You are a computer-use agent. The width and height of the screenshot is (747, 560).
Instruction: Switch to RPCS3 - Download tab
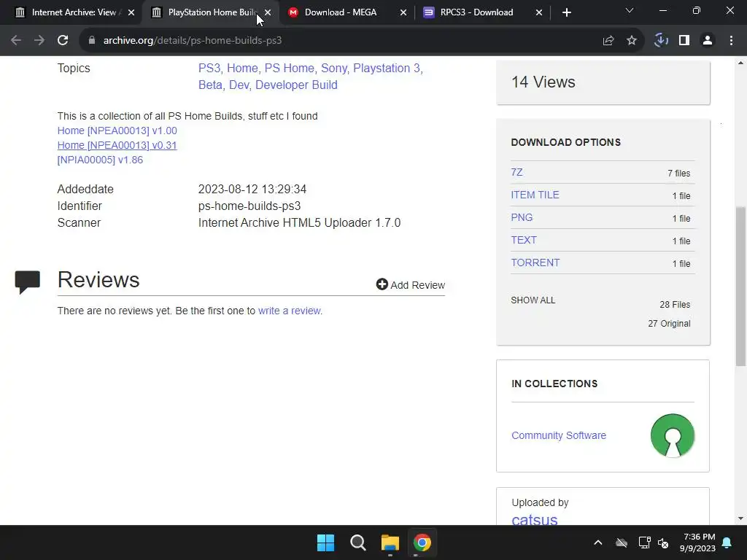click(x=476, y=12)
